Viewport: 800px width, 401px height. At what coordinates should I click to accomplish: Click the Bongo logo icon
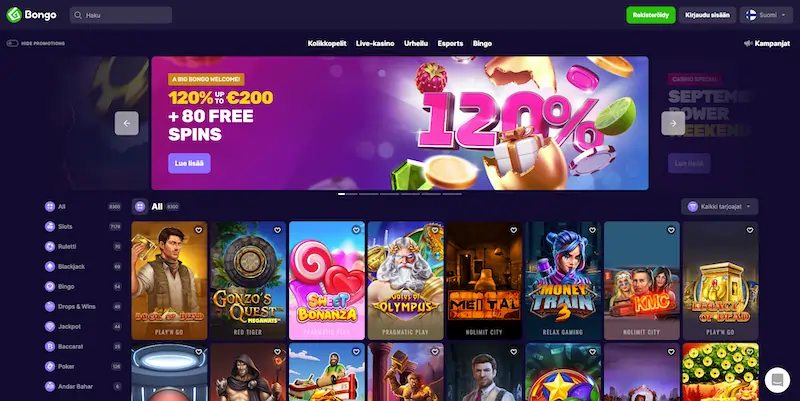[x=14, y=15]
